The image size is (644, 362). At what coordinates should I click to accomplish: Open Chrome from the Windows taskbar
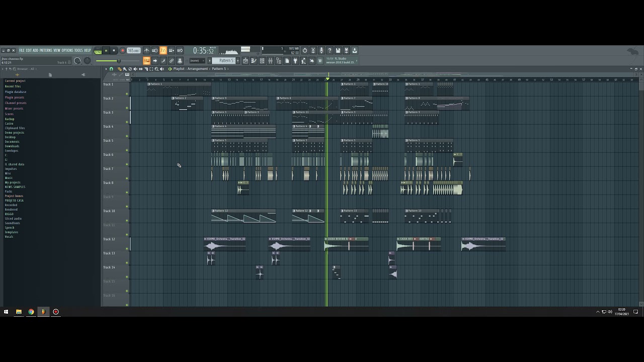(31, 312)
